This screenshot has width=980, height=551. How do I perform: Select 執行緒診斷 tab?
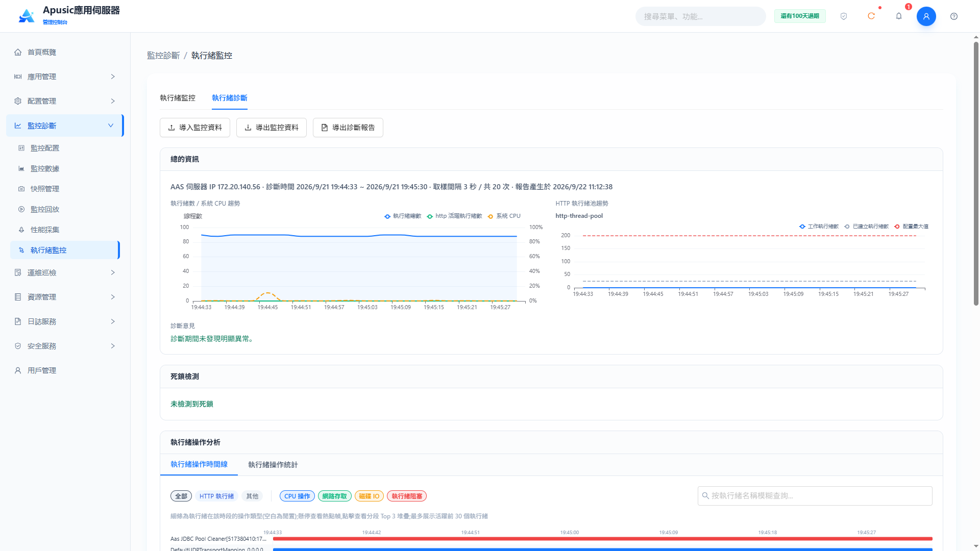pyautogui.click(x=230, y=98)
